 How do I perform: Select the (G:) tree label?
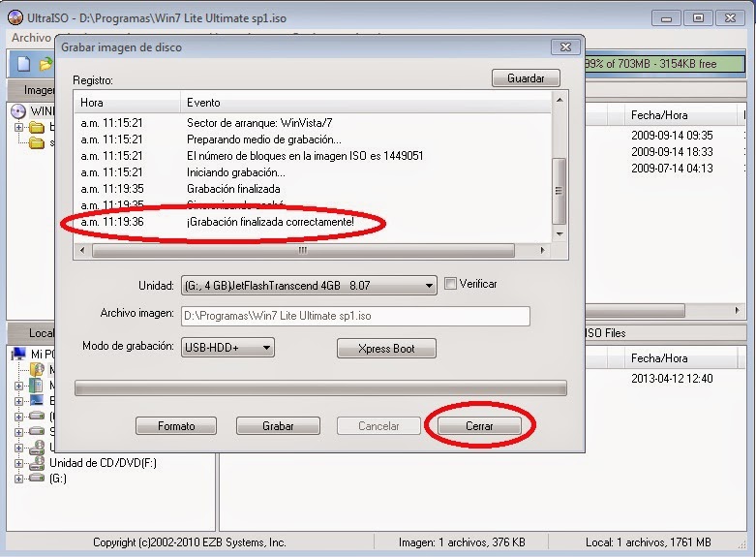(58, 479)
